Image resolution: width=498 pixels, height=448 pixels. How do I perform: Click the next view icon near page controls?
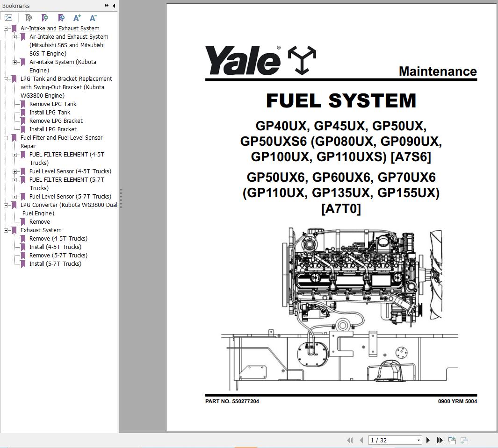coord(464,440)
